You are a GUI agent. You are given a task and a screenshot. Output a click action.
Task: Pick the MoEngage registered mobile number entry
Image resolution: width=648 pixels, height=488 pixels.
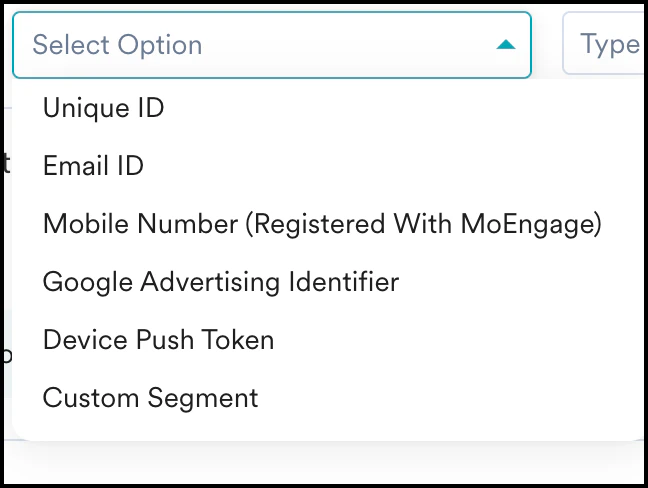[x=322, y=224]
